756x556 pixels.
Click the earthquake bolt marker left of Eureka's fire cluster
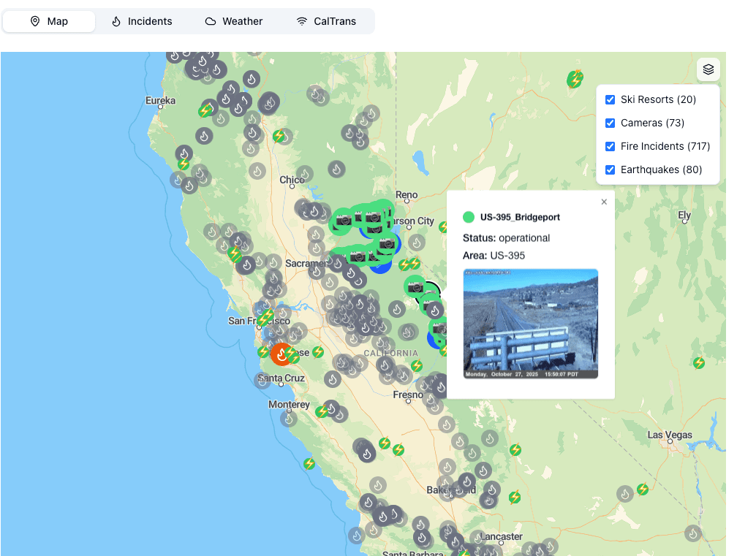pyautogui.click(x=205, y=111)
